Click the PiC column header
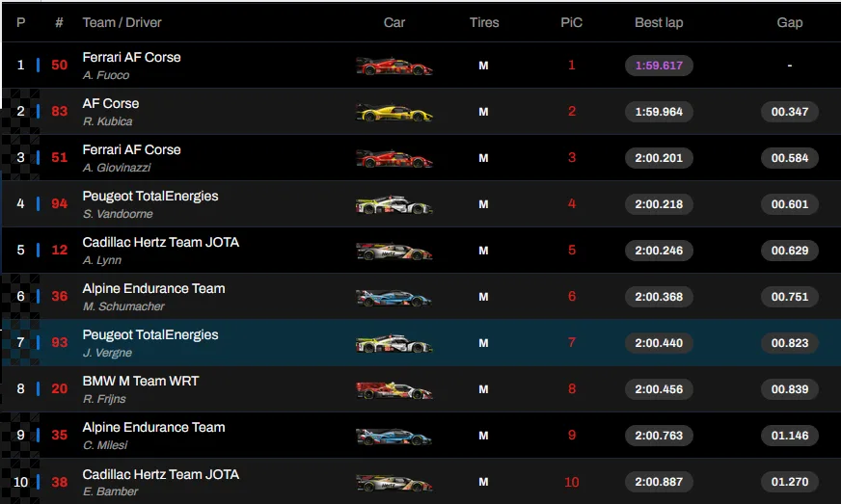 point(571,22)
